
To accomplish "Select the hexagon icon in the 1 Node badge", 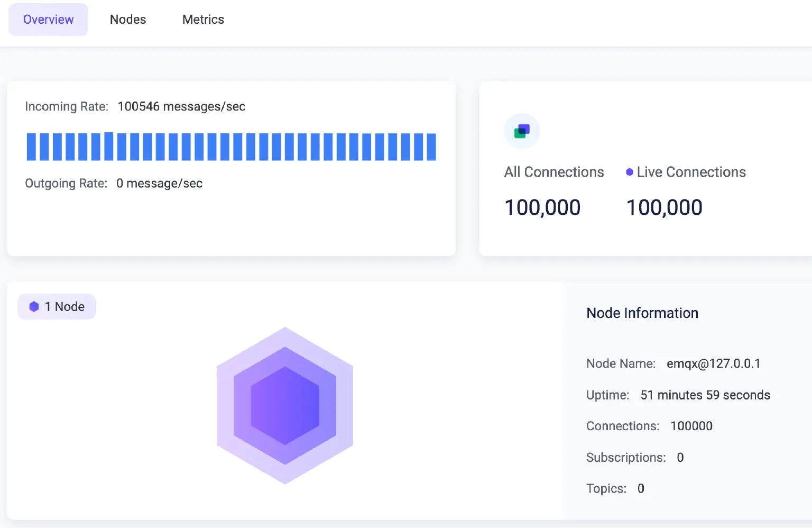I will [x=33, y=306].
